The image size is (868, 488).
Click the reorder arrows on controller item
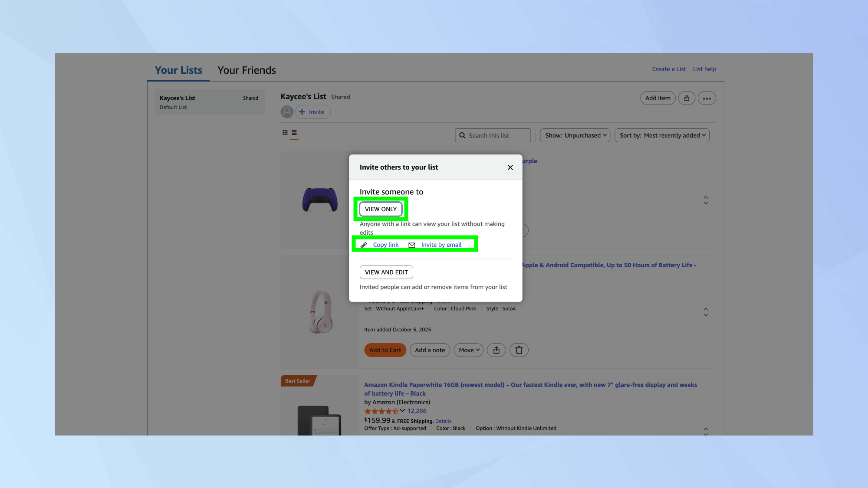pos(706,200)
